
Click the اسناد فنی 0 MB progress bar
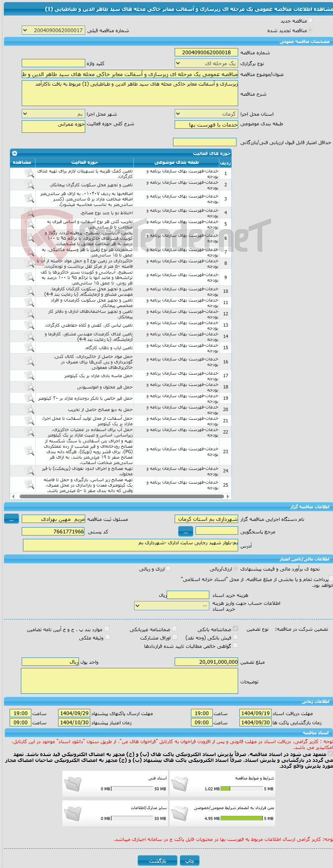[132, 789]
